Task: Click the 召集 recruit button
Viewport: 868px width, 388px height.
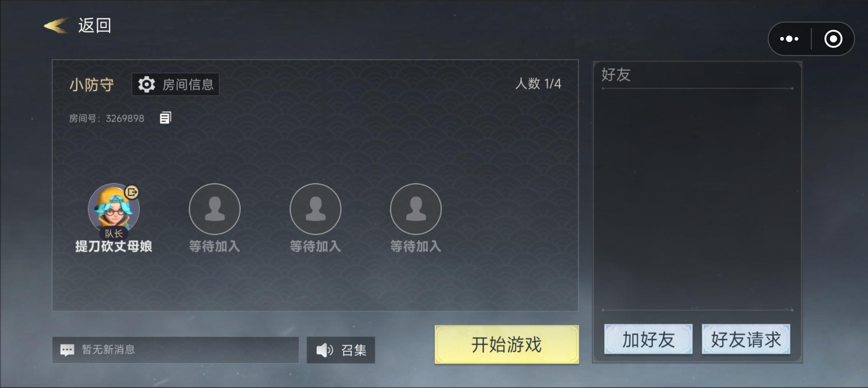Action: point(341,350)
